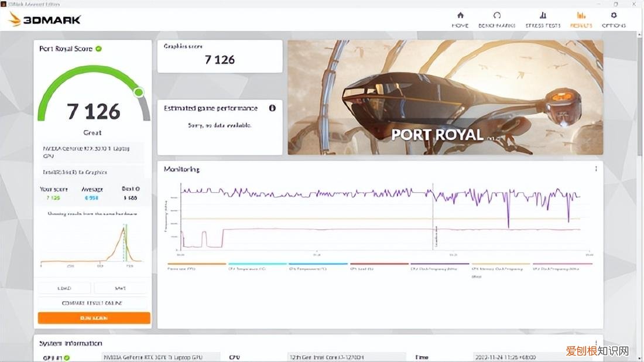Click Compare Result Online button

[94, 303]
